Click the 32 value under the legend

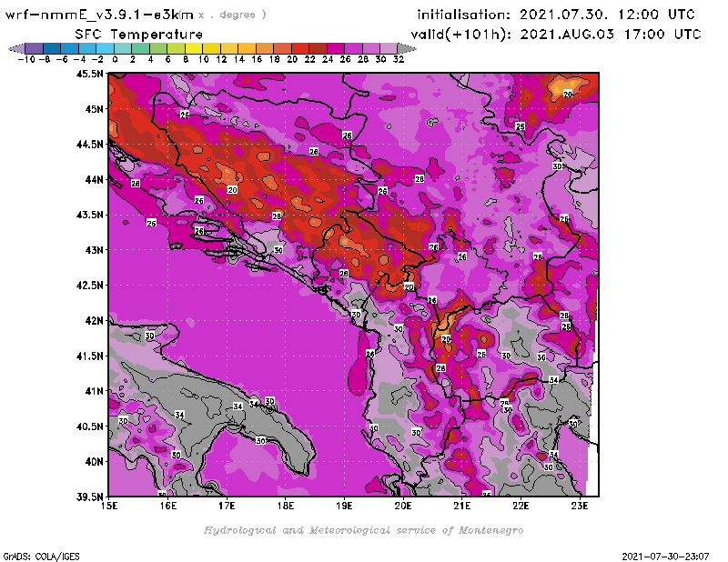(399, 59)
